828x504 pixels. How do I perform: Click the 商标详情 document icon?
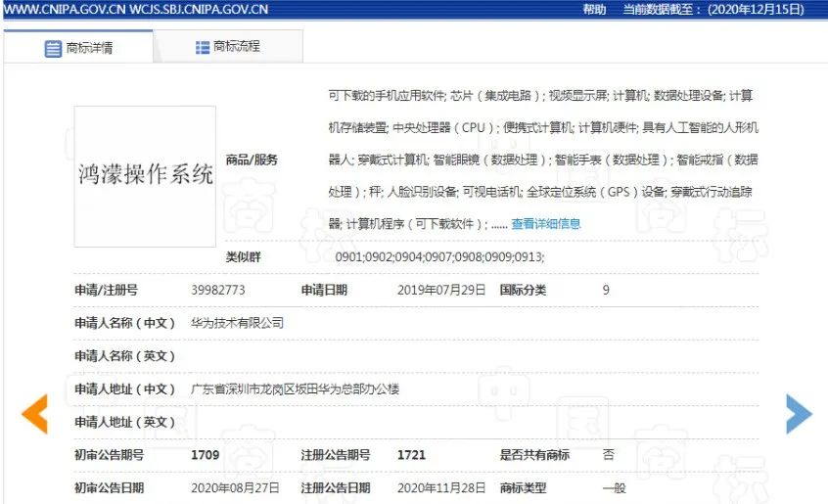pos(53,49)
